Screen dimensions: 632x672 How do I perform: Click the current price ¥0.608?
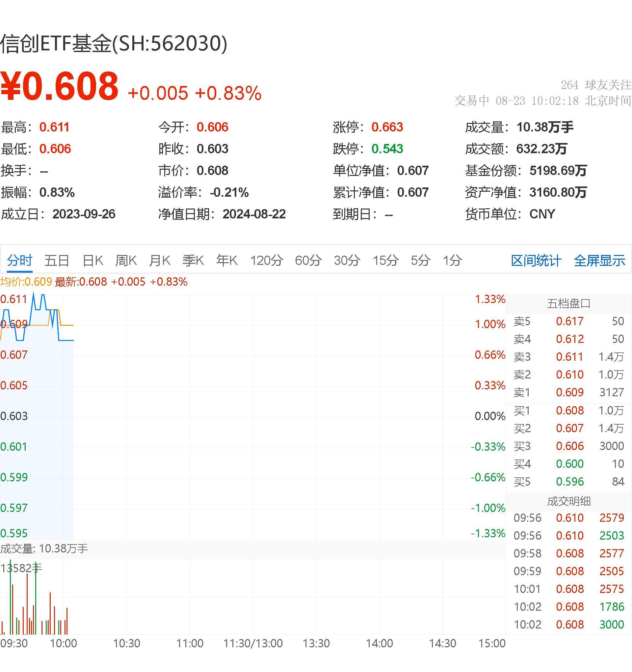point(60,86)
